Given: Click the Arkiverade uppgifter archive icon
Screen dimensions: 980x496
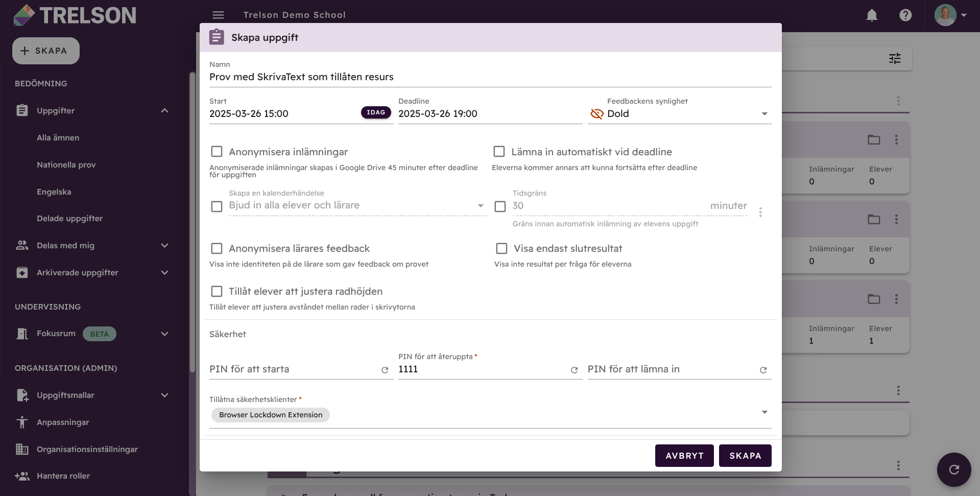Looking at the screenshot, I should 22,272.
